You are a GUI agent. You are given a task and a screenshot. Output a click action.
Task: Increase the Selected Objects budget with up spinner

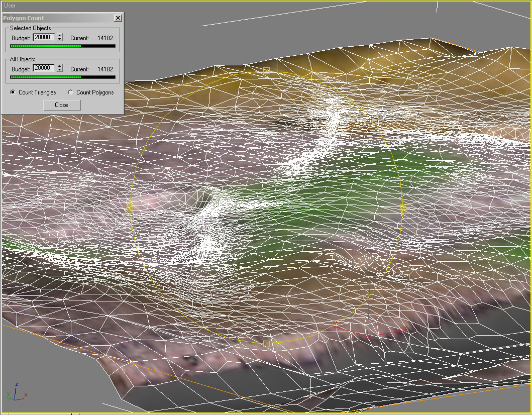point(60,36)
